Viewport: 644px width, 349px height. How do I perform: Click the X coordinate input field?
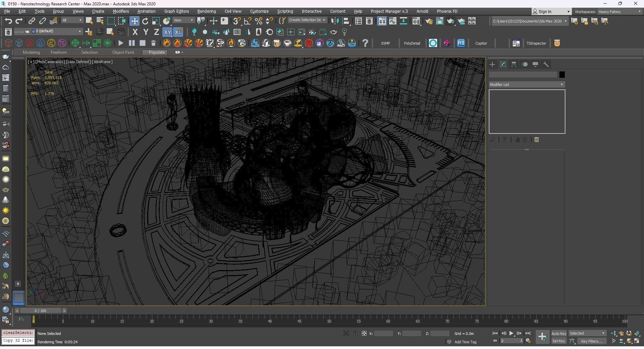coord(383,334)
